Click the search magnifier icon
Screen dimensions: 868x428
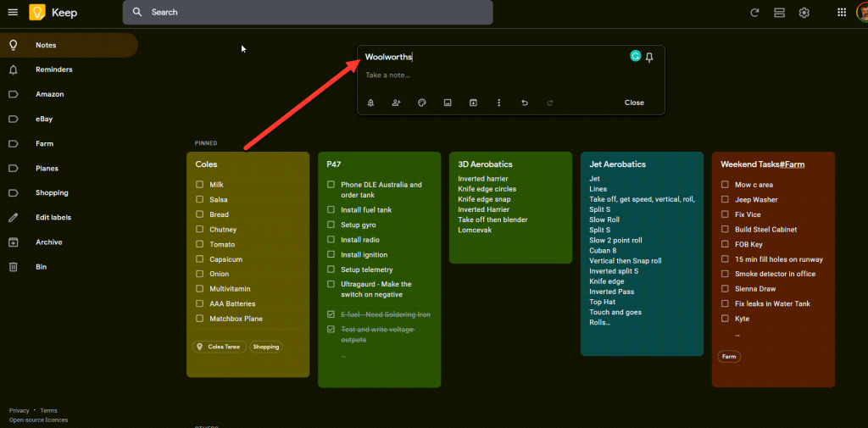click(137, 12)
